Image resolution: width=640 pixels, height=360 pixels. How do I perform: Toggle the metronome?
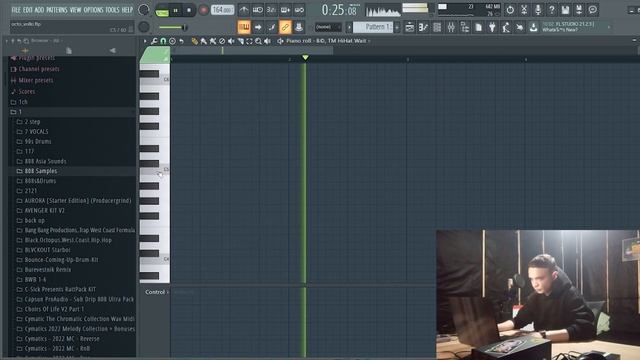244,10
